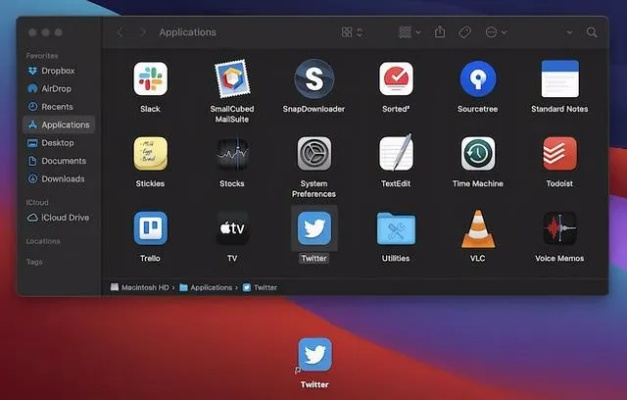The height and width of the screenshot is (400, 627).
Task: Select the Trello app icon
Action: [151, 228]
